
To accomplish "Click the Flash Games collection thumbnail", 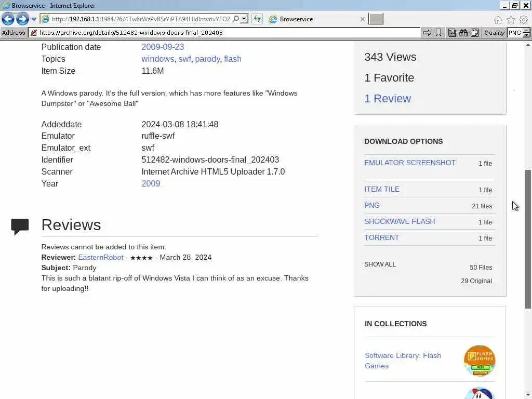I will tap(480, 361).
